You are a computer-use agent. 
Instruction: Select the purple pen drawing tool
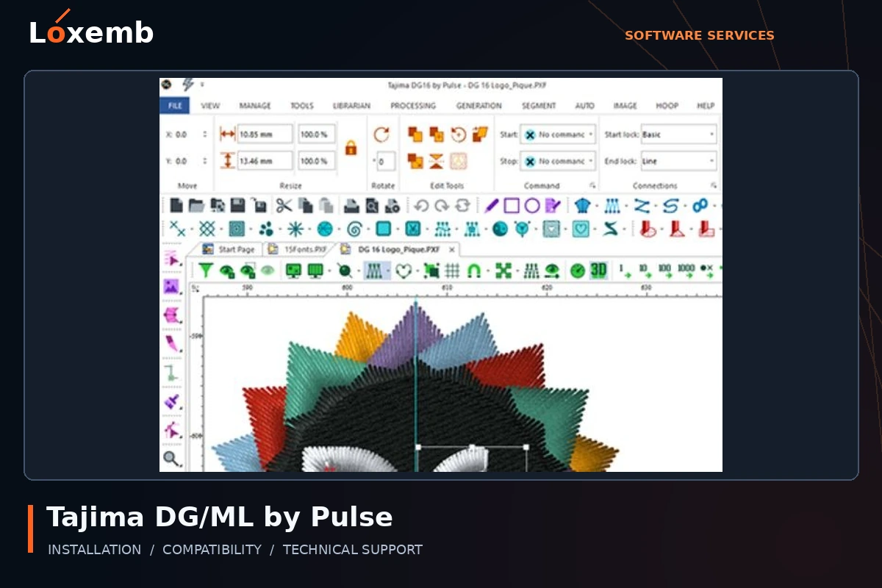pyautogui.click(x=491, y=206)
